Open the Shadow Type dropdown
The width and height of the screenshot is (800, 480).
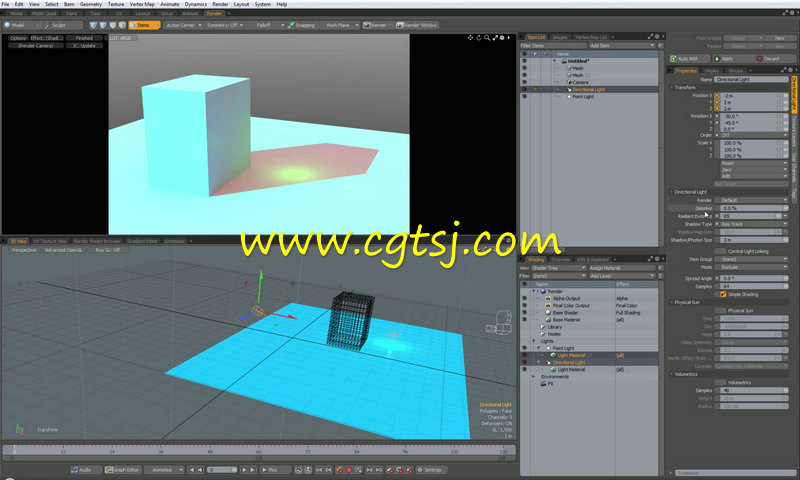click(x=754, y=224)
